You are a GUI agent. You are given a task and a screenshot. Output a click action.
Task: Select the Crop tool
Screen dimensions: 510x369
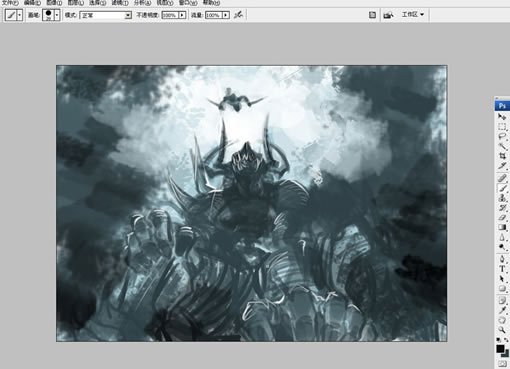click(x=502, y=156)
